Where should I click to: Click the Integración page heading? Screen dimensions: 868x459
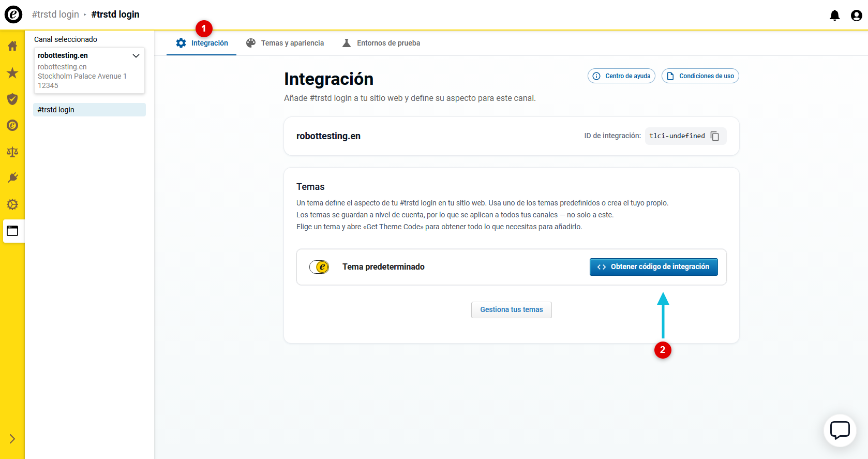329,79
